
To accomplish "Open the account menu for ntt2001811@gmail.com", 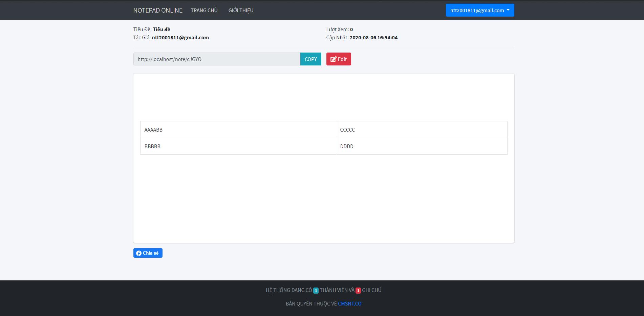I will pyautogui.click(x=480, y=10).
